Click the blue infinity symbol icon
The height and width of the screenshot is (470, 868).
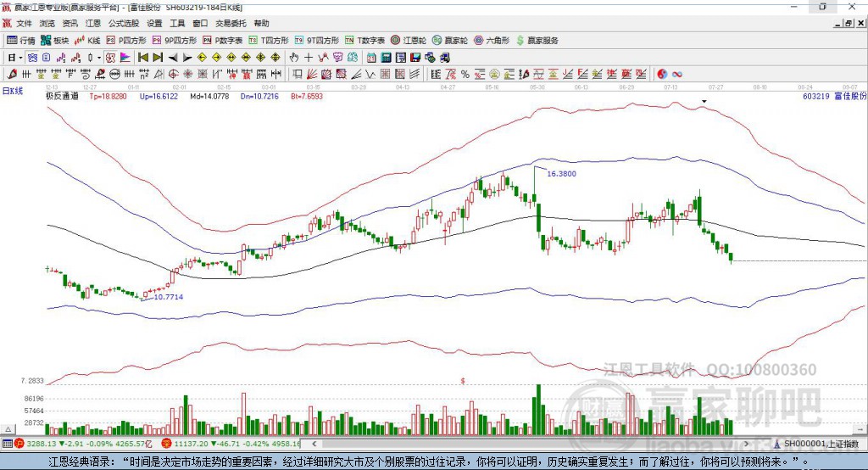[676, 75]
